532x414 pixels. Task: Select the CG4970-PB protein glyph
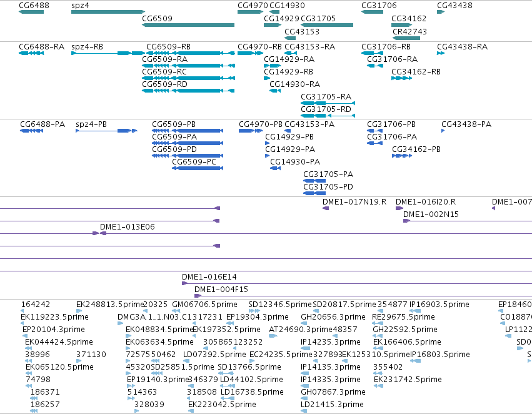(251, 131)
